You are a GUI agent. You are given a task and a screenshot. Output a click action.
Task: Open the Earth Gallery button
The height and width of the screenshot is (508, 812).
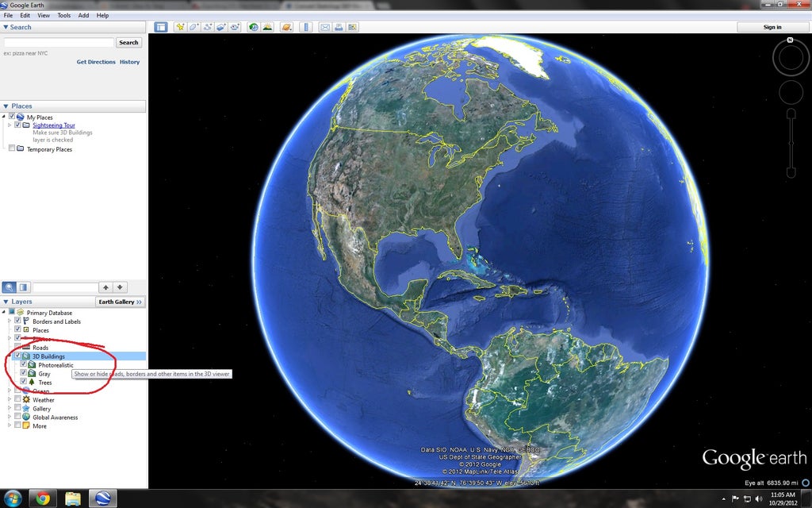[x=121, y=302]
